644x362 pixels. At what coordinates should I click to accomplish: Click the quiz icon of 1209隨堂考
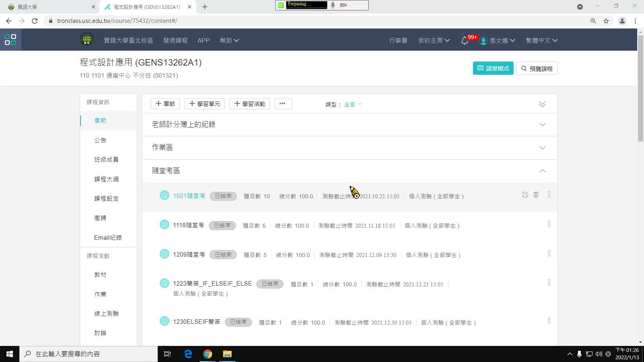pyautogui.click(x=164, y=254)
